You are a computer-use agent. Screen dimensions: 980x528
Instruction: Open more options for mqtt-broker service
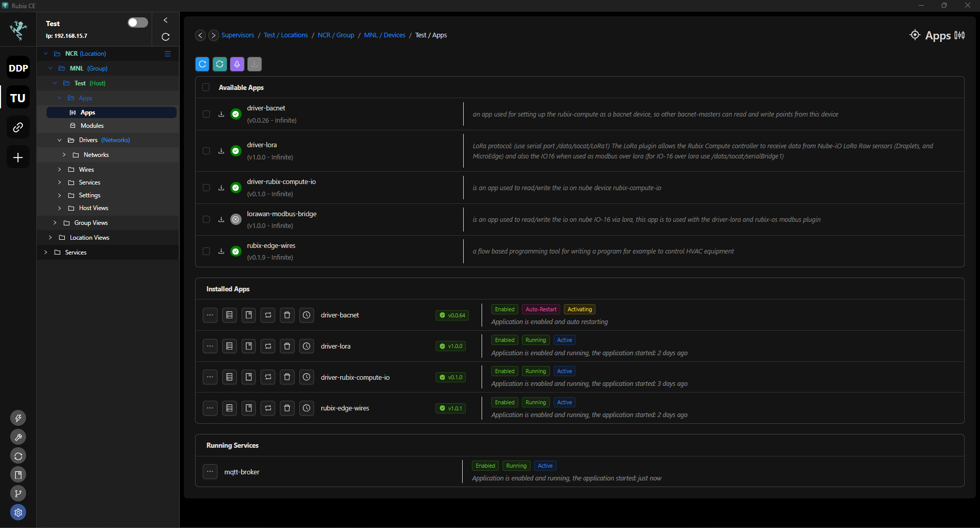click(x=210, y=471)
